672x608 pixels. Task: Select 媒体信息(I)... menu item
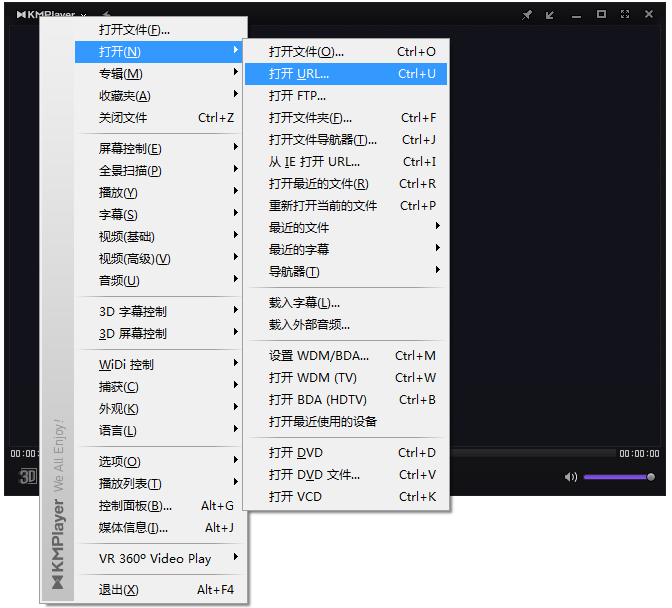(161, 527)
